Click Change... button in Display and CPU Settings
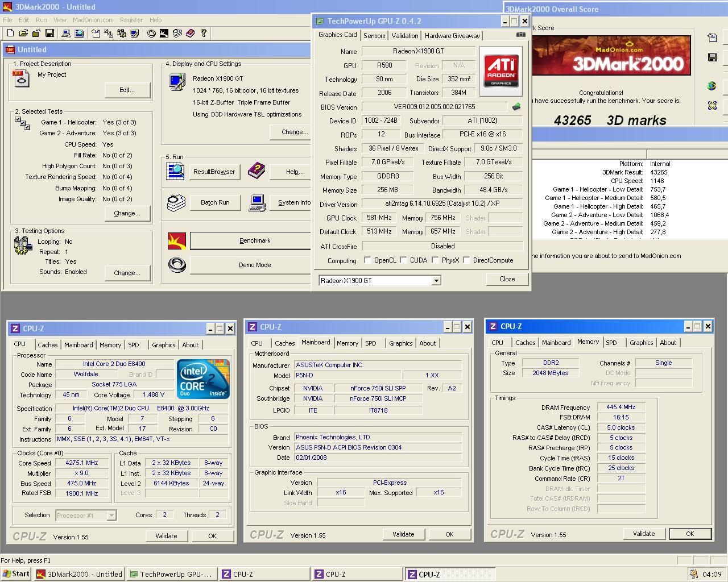Viewport: 728px width, 582px height. (291, 132)
